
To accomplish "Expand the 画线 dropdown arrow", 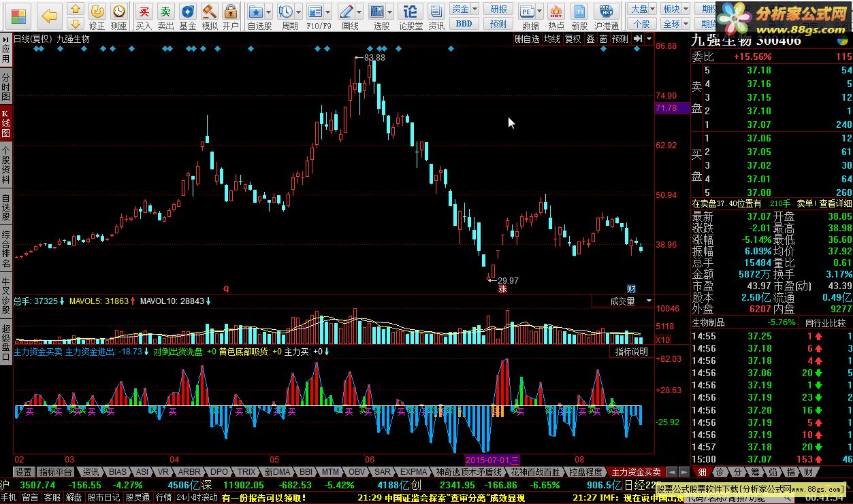I will 359,12.
